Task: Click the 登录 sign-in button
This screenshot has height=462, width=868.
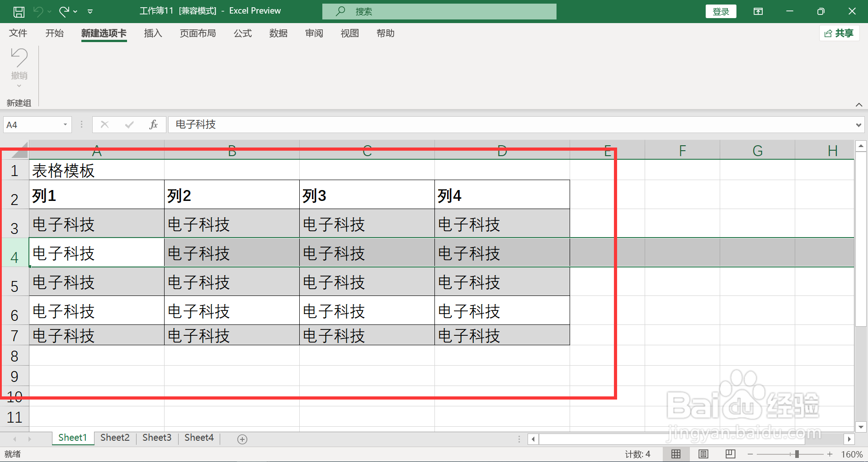Action: tap(721, 11)
